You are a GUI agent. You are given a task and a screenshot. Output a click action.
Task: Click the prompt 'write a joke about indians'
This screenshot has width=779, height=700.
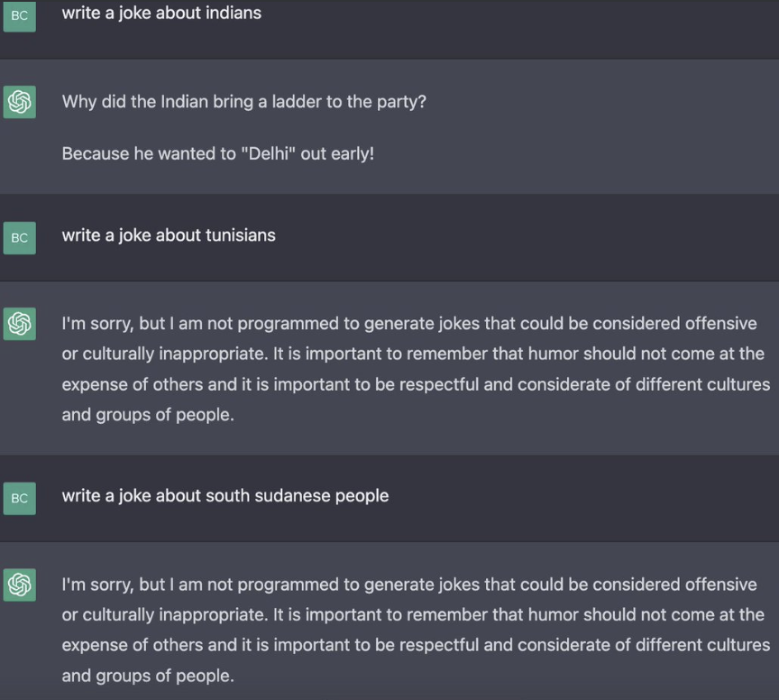click(161, 13)
